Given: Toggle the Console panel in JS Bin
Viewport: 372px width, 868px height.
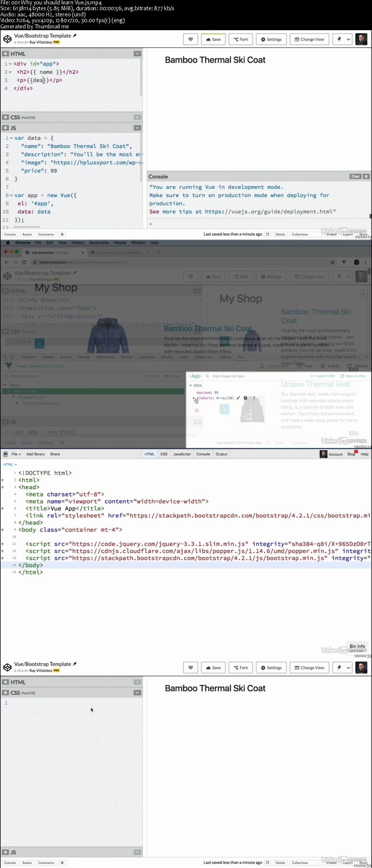Looking at the screenshot, I should [x=203, y=454].
